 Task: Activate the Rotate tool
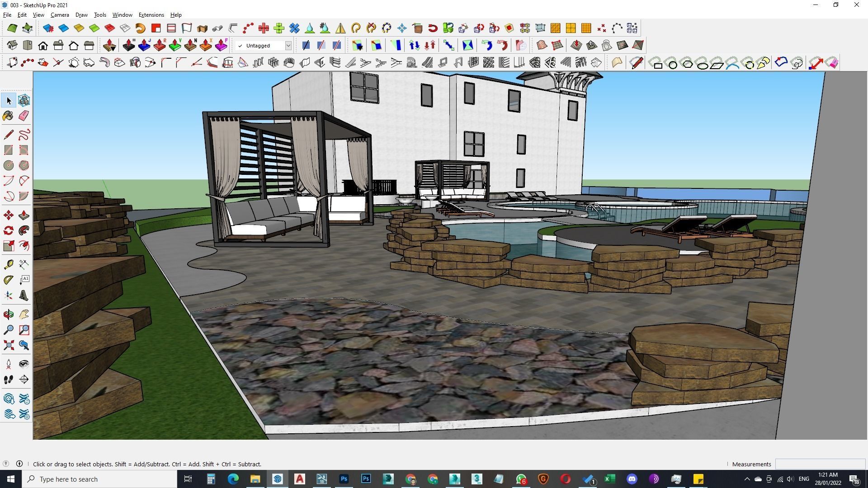9,230
